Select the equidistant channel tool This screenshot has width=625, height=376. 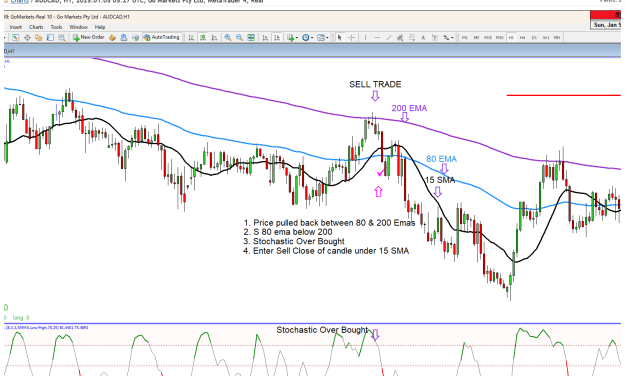coord(400,37)
